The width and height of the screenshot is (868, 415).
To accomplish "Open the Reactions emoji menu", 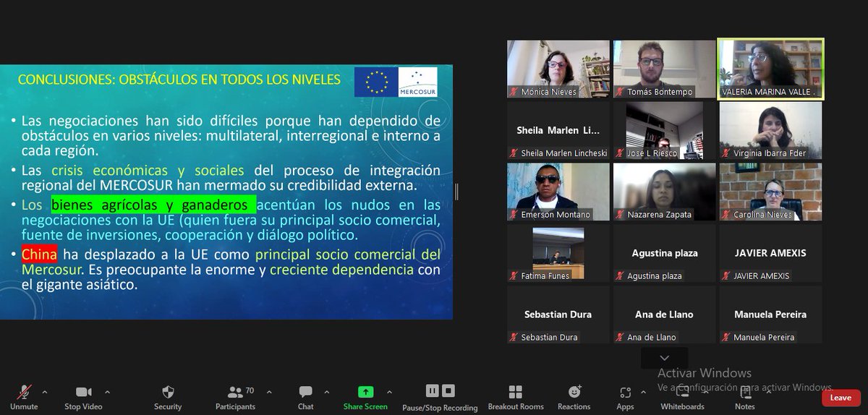I will (574, 397).
